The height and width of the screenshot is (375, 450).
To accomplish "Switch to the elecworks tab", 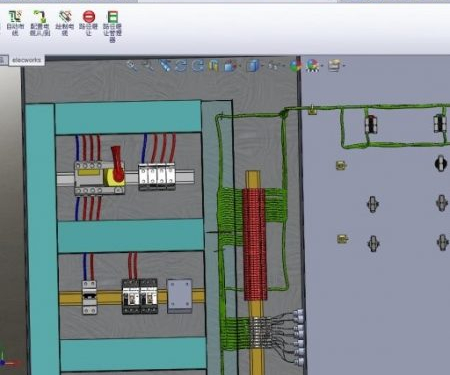I will [x=26, y=60].
